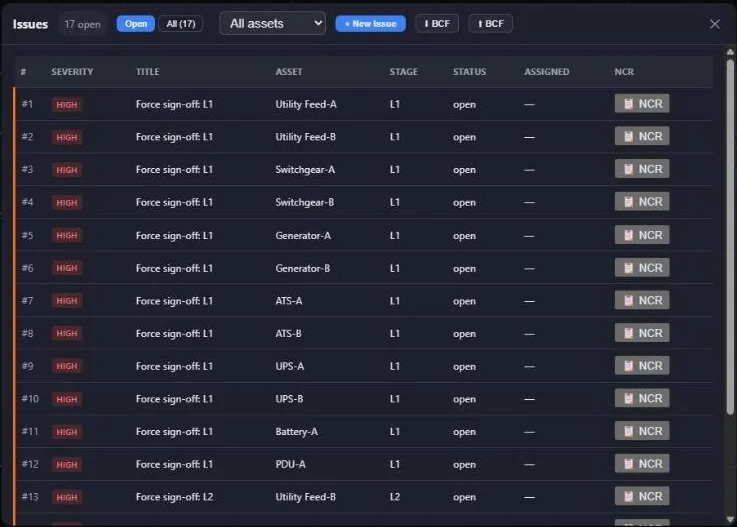Click the open status of issue #5
Screen dimensions: 737x527
point(464,236)
